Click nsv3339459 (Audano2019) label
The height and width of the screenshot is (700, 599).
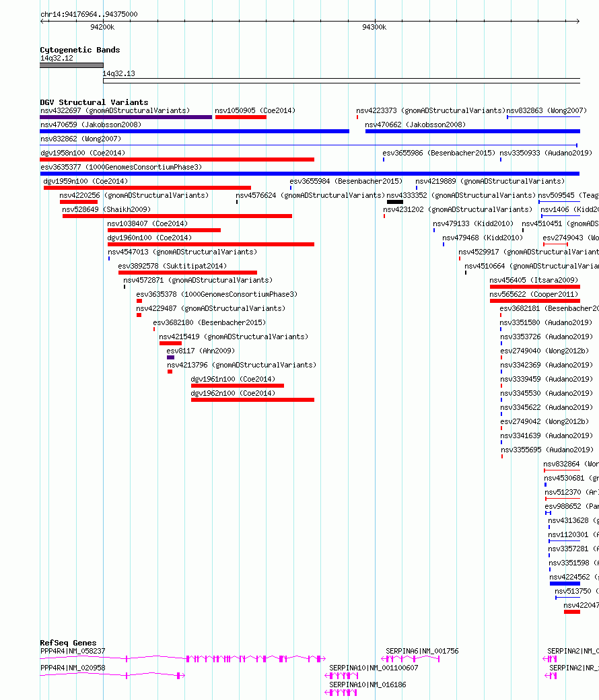pyautogui.click(x=547, y=380)
